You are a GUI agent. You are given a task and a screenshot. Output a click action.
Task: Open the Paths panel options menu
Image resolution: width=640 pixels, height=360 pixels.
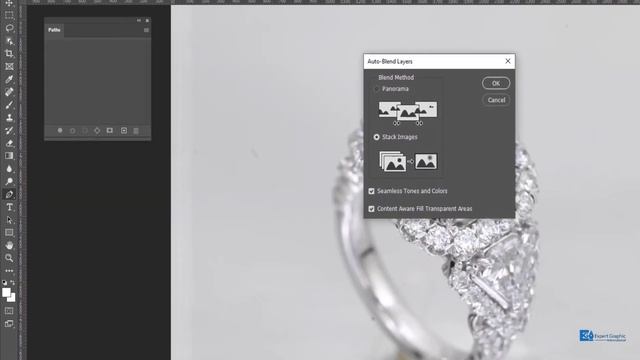tap(146, 30)
